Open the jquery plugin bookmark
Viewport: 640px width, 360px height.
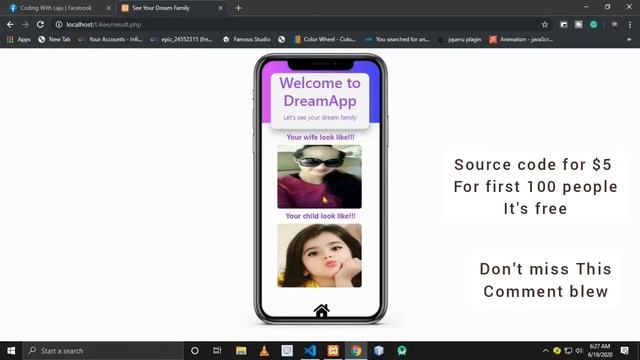tap(460, 39)
